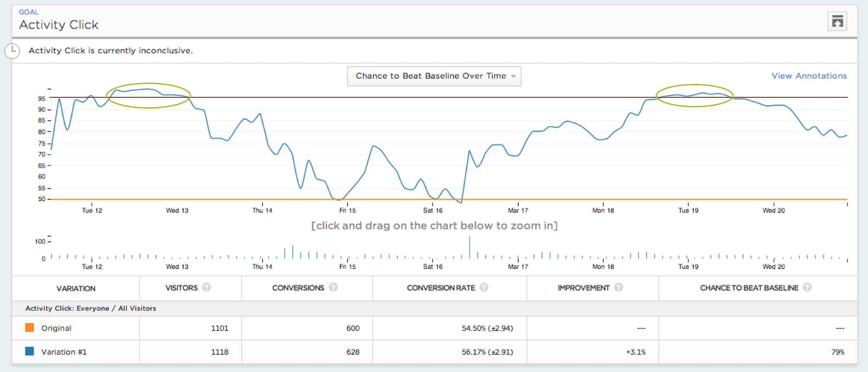Click the Variation column header
868x372 pixels.
tap(76, 289)
